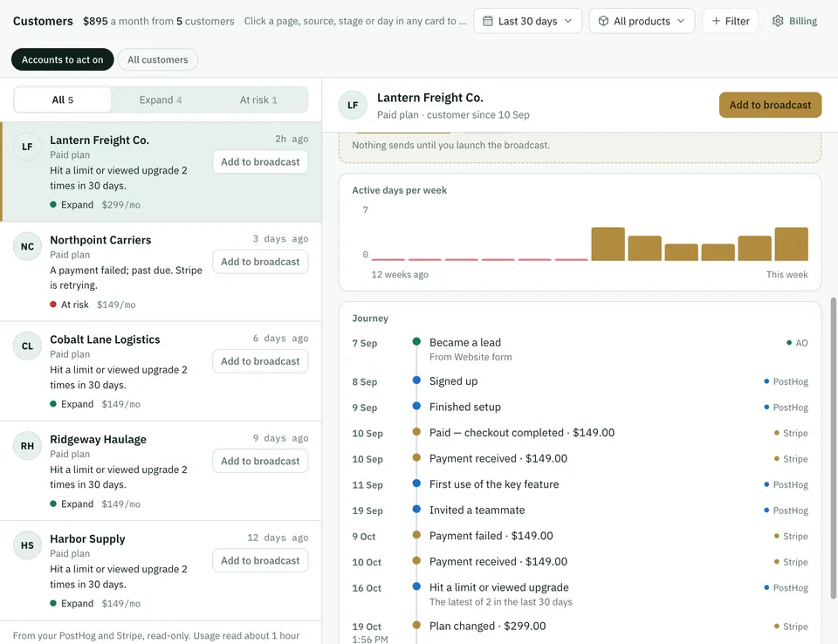Select the Northpoint Carriers customer name
The image size is (838, 644).
pyautogui.click(x=100, y=240)
